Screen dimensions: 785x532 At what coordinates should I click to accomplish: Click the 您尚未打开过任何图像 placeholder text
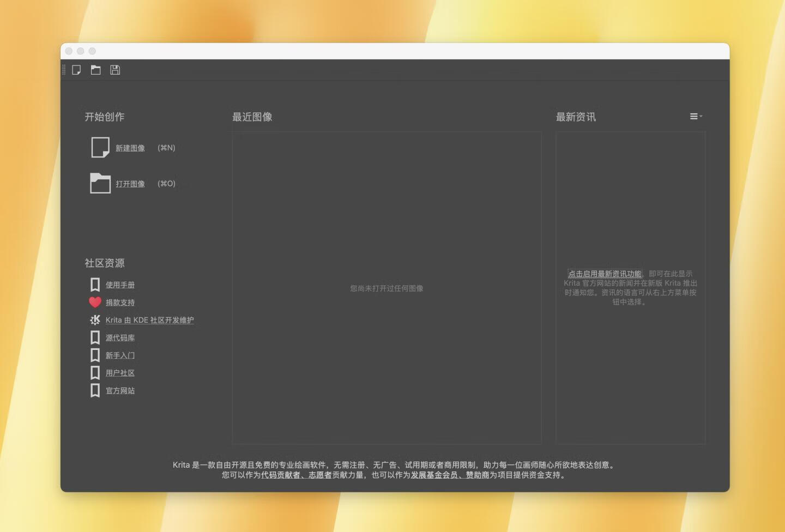387,288
